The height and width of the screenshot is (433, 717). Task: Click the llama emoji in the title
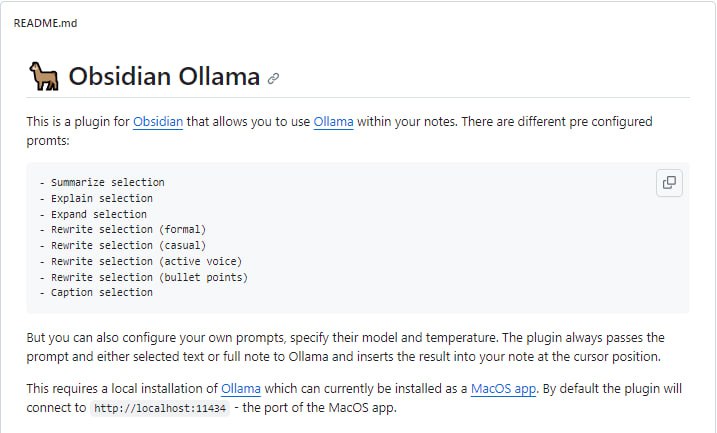click(x=43, y=76)
